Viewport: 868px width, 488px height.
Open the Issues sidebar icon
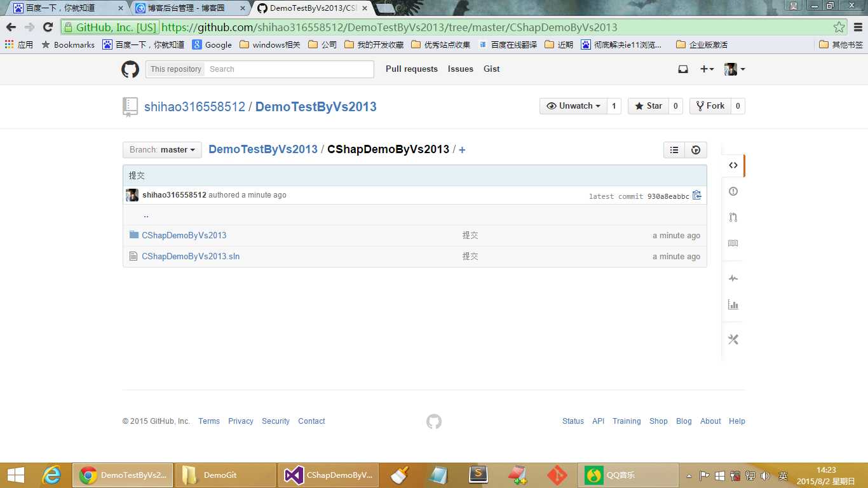tap(733, 191)
